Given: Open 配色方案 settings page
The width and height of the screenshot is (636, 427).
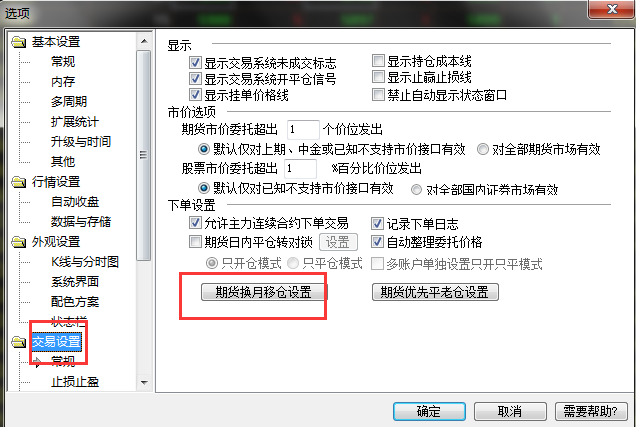Looking at the screenshot, I should [x=75, y=302].
